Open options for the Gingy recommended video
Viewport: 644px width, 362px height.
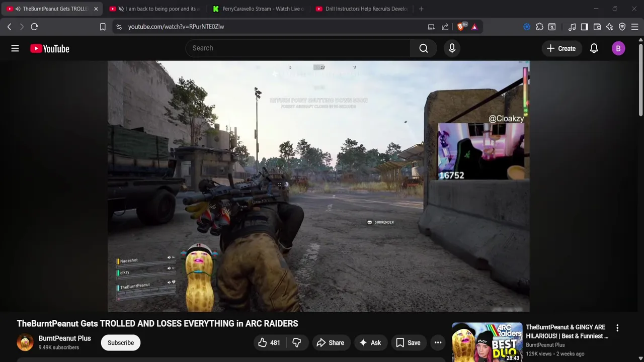pyautogui.click(x=617, y=328)
